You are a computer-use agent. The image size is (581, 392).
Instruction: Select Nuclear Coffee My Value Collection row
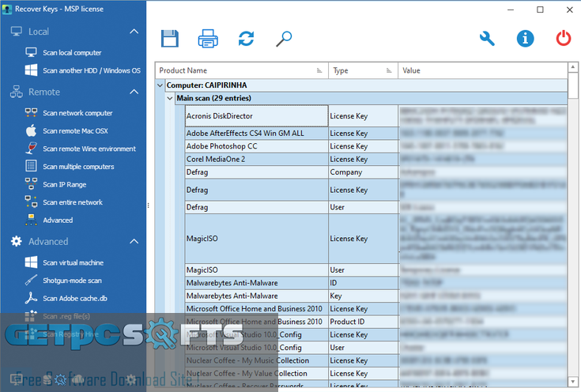pos(376,374)
